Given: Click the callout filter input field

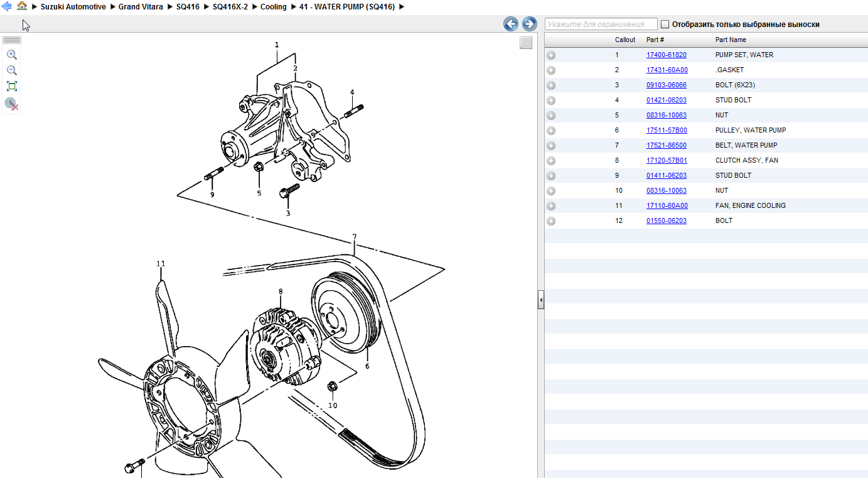Looking at the screenshot, I should pyautogui.click(x=601, y=24).
